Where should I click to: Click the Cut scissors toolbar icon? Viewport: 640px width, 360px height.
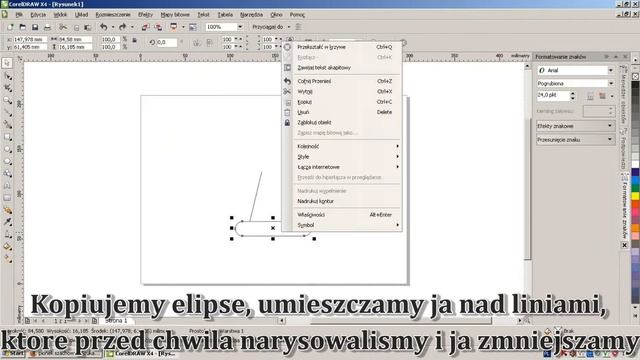click(x=63, y=27)
